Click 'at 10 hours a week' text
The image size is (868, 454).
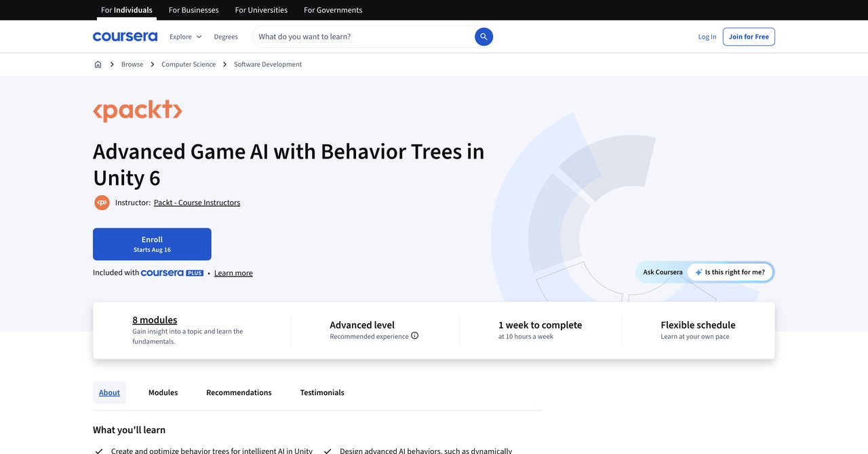526,337
